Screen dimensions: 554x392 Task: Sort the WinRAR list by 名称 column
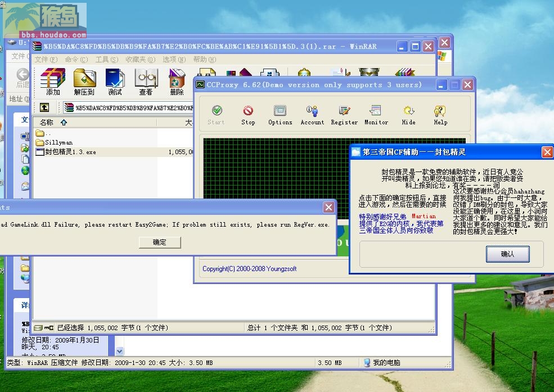pos(94,123)
